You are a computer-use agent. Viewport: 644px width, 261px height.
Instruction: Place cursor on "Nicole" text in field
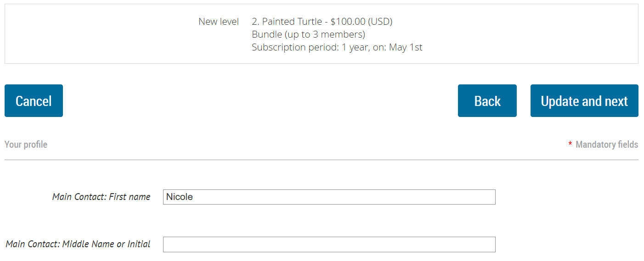[180, 197]
